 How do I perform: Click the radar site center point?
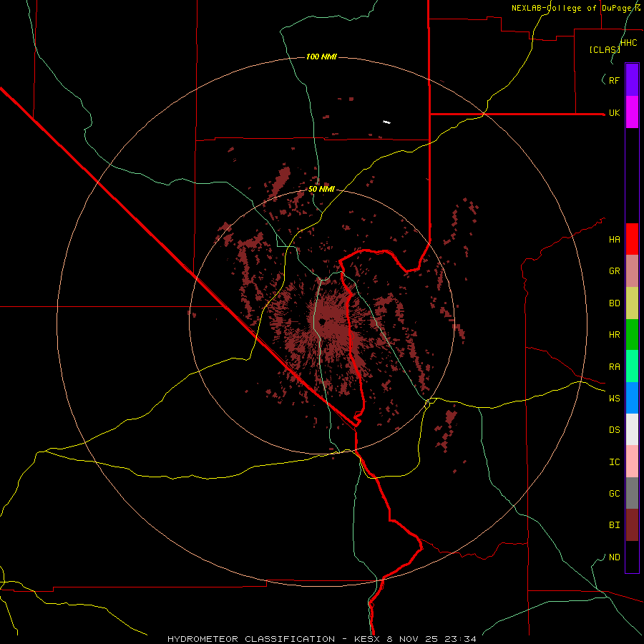click(x=321, y=321)
